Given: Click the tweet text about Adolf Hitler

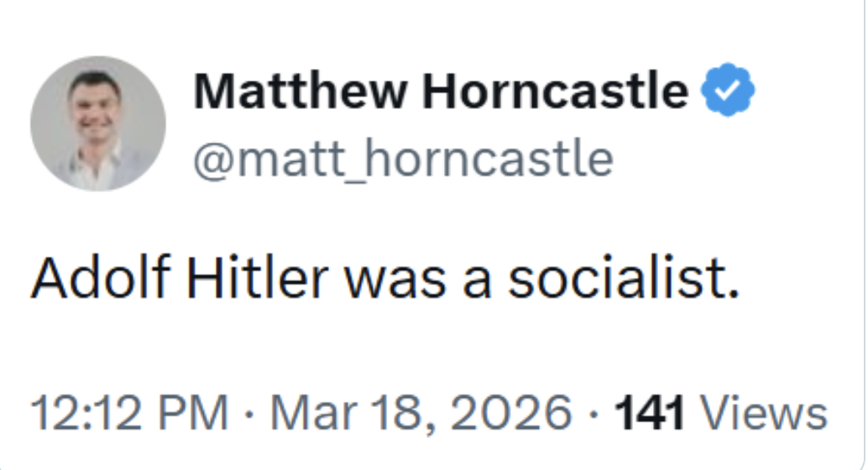Looking at the screenshot, I should coord(384,281).
